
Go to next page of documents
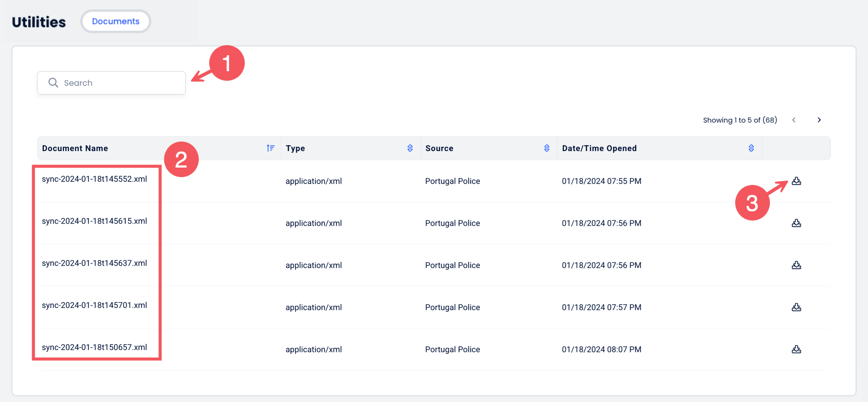(819, 120)
